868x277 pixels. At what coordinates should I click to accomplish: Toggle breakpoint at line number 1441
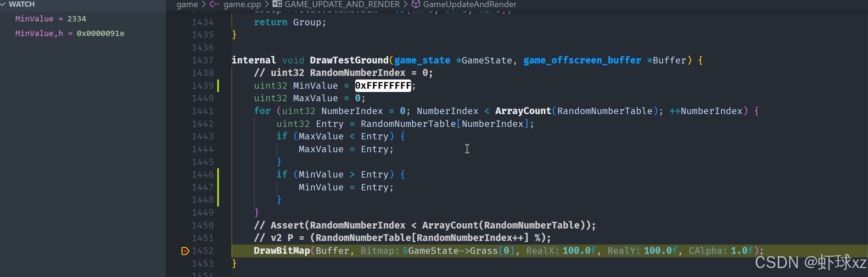pyautogui.click(x=185, y=111)
